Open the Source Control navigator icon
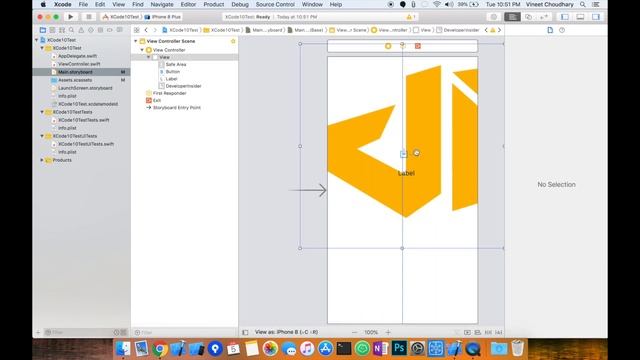 [52, 30]
